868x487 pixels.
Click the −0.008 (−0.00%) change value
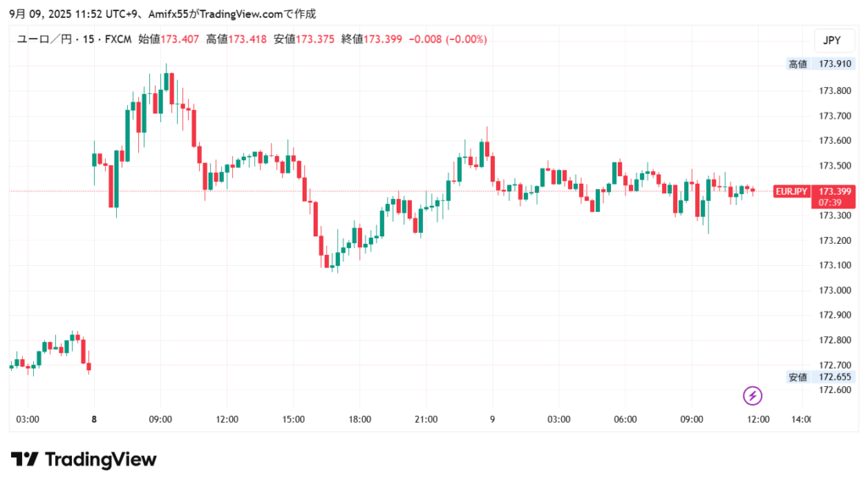[x=448, y=40]
